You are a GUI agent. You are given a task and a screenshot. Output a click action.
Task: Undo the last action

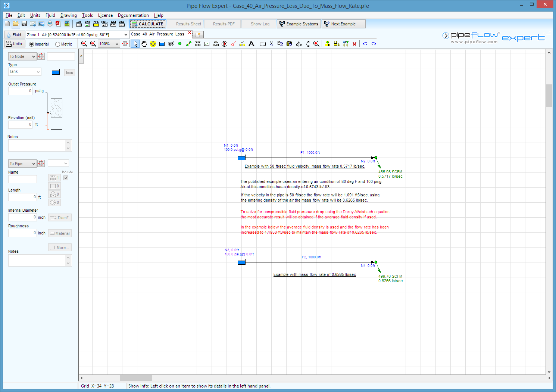[x=365, y=44]
